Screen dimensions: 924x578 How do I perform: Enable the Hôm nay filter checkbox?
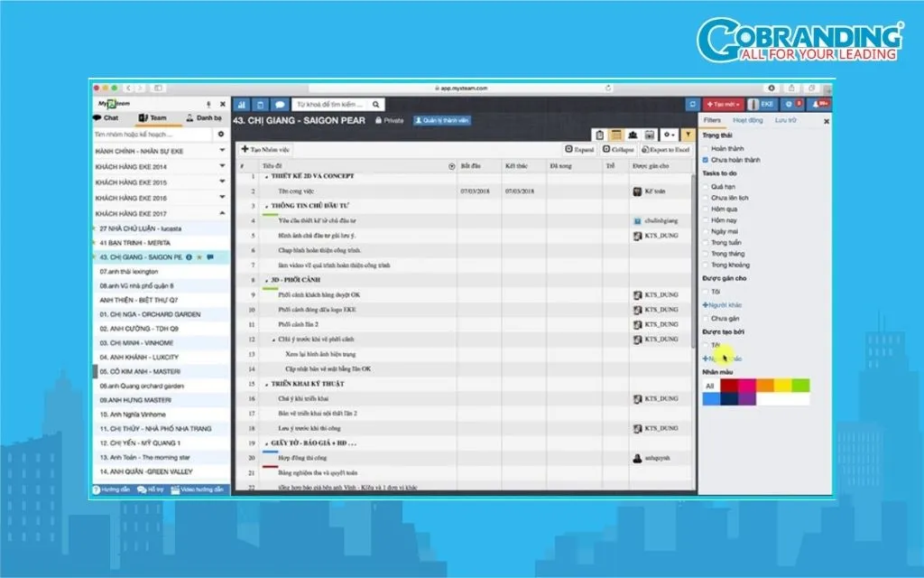pos(706,219)
